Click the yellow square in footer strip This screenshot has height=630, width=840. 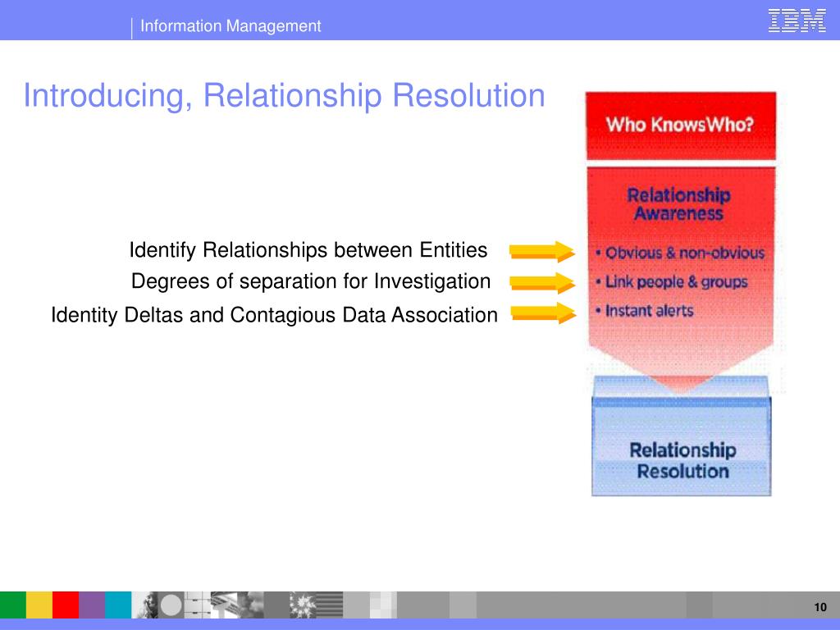[39, 605]
